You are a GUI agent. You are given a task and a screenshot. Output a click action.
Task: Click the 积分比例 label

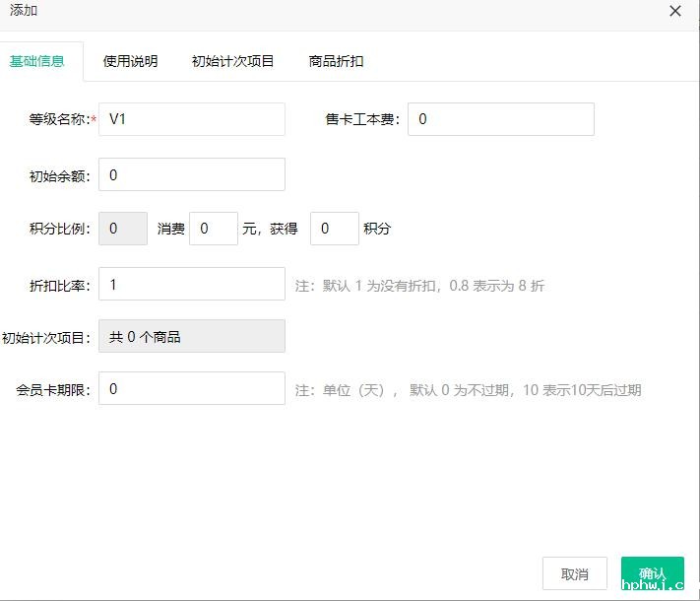click(x=59, y=229)
